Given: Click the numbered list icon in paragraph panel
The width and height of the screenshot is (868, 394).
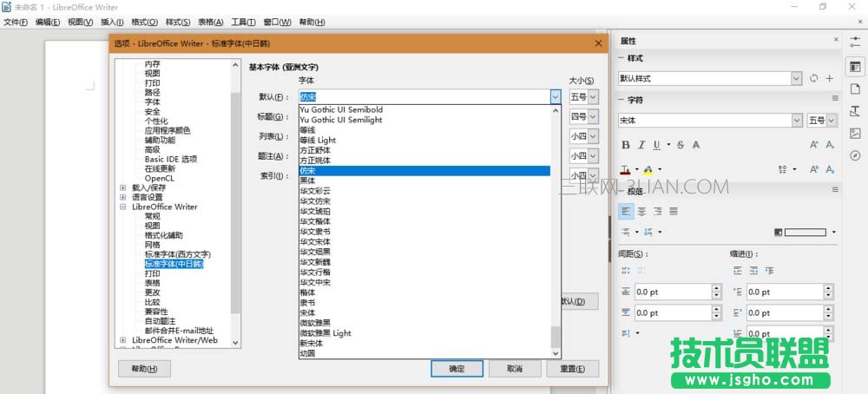Looking at the screenshot, I should pyautogui.click(x=648, y=232).
